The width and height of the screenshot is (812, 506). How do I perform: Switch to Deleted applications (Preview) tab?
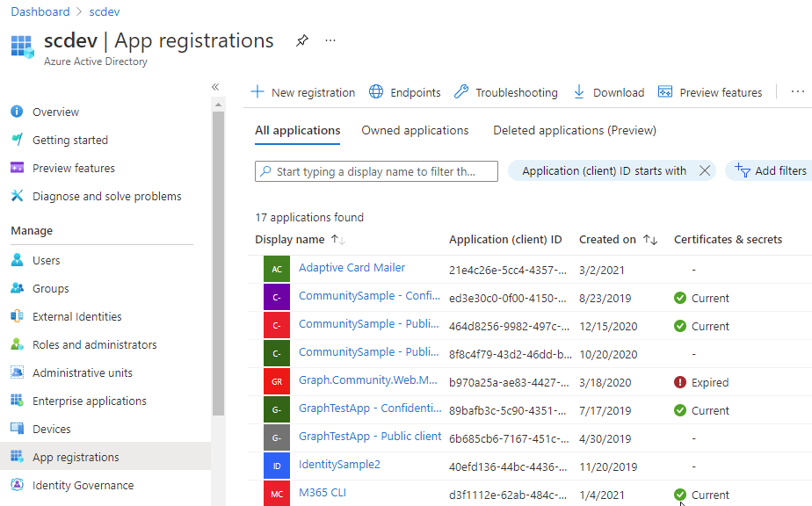point(575,131)
